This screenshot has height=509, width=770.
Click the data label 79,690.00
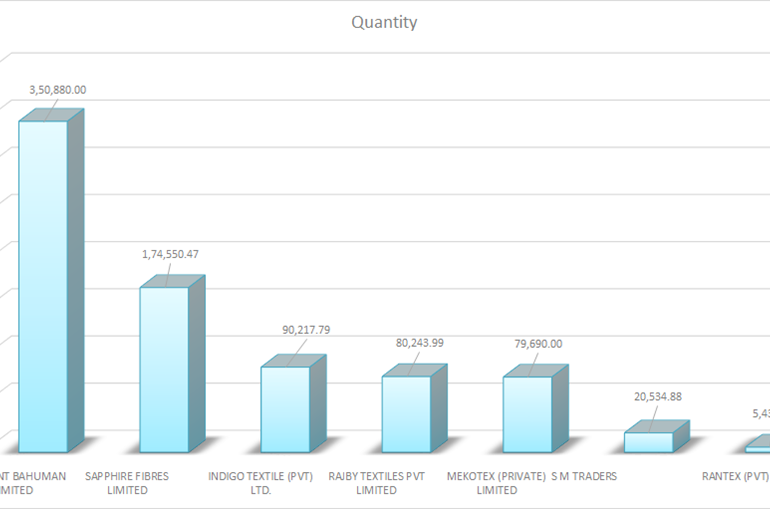tap(538, 344)
